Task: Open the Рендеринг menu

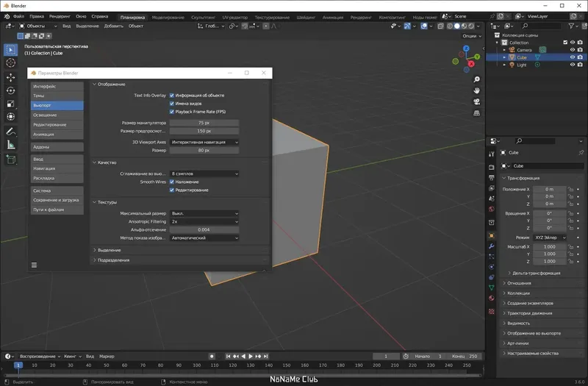Action: tap(60, 16)
